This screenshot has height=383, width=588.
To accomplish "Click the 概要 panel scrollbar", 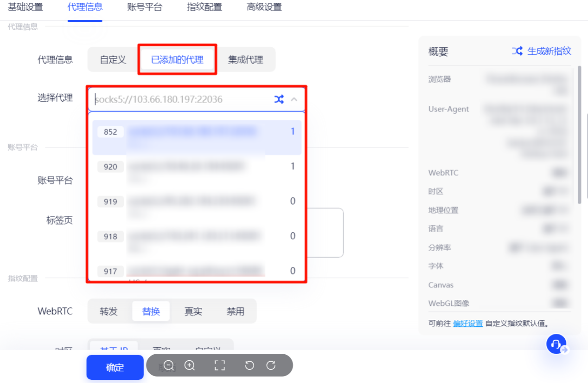I will click(x=579, y=135).
